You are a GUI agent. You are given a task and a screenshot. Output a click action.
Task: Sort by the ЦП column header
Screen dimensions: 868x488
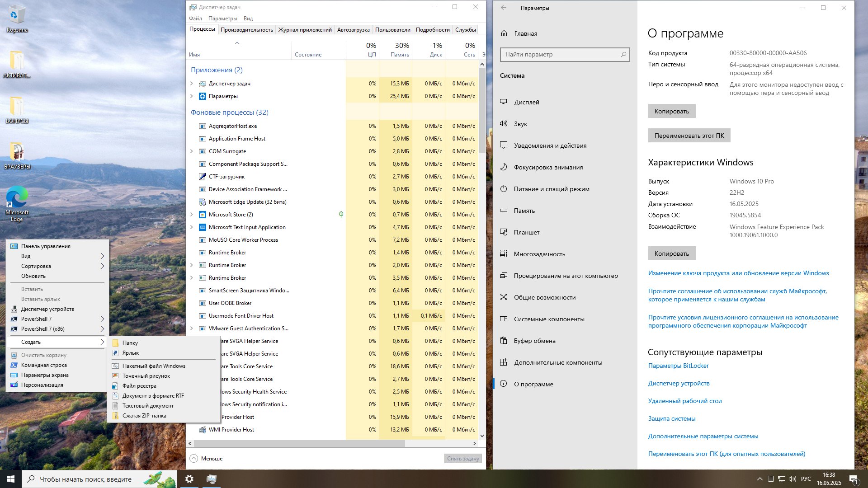coord(363,50)
